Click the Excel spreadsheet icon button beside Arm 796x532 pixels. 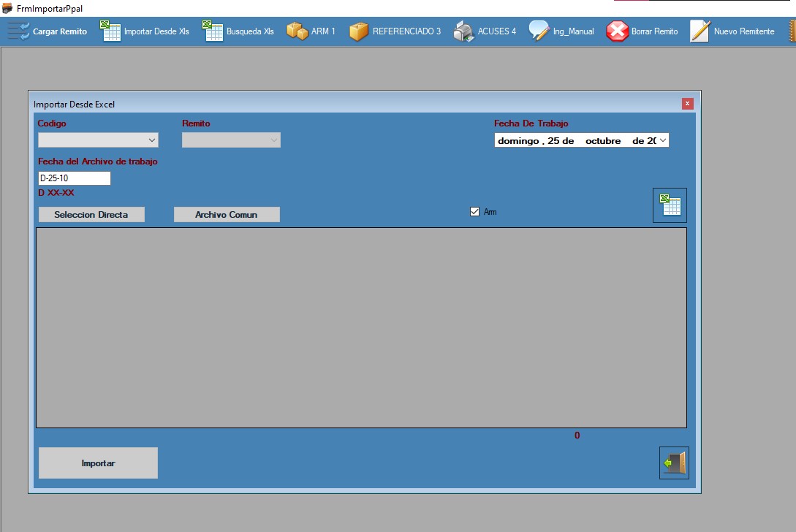(670, 205)
